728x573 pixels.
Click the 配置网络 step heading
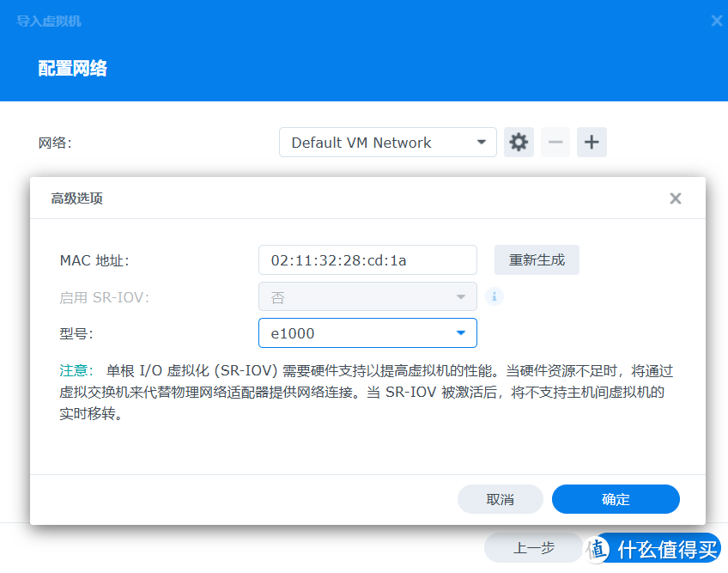[72, 68]
